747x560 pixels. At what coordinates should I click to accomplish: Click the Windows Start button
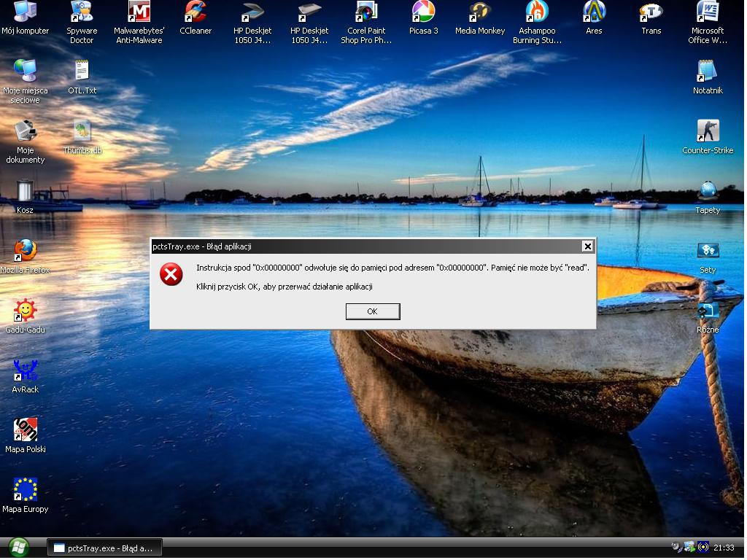pyautogui.click(x=18, y=547)
